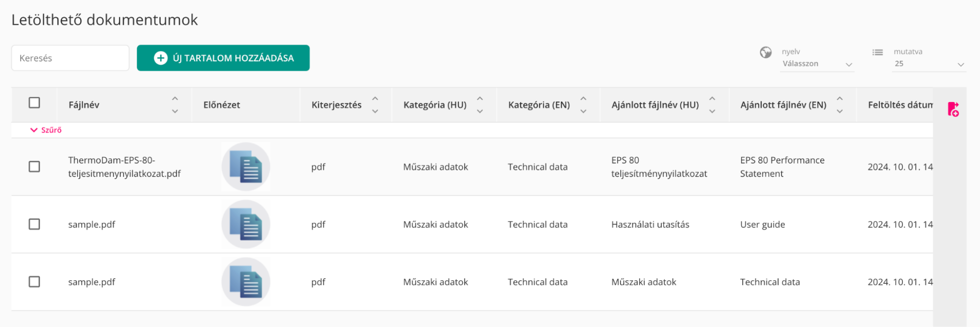
Task: Click the globe language icon
Action: (765, 53)
